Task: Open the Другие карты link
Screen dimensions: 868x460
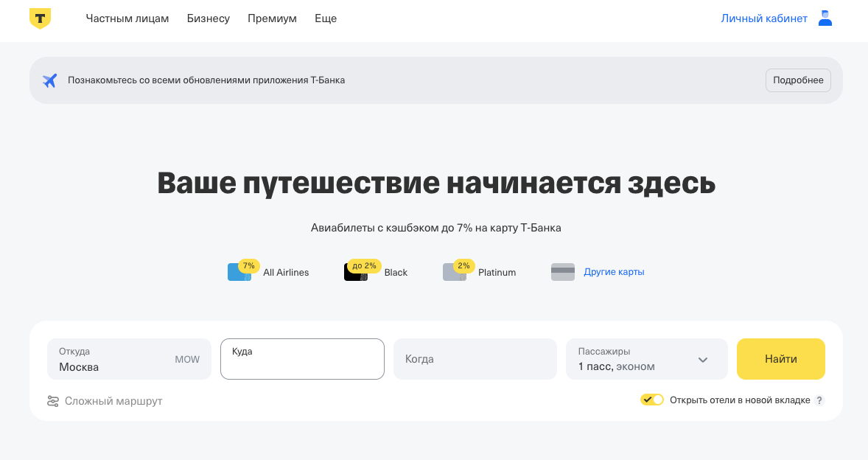Action: click(x=614, y=272)
